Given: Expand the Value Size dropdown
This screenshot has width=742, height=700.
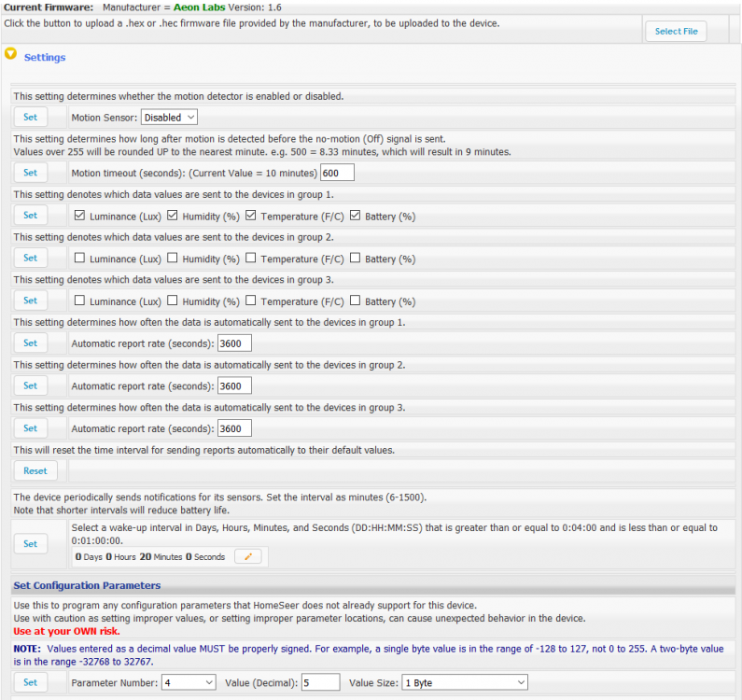Looking at the screenshot, I should [464, 683].
